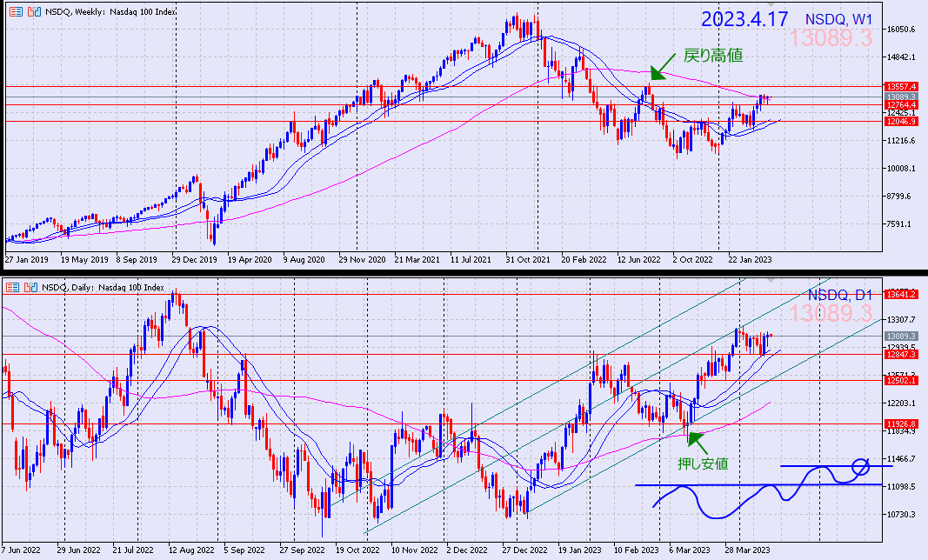This screenshot has height=560, width=928.
Task: Click the 16050.6 price scale value
Action: [x=901, y=29]
